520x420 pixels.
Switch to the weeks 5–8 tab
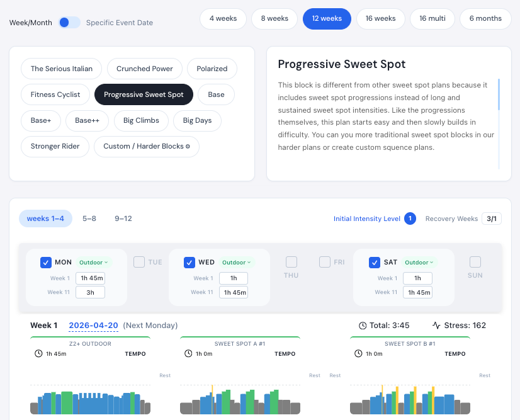89,219
